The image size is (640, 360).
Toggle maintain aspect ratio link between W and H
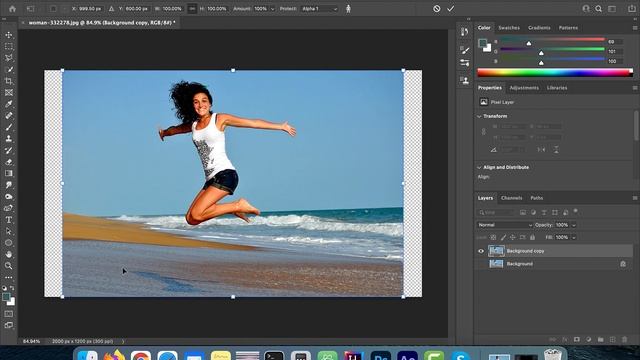[x=192, y=9]
